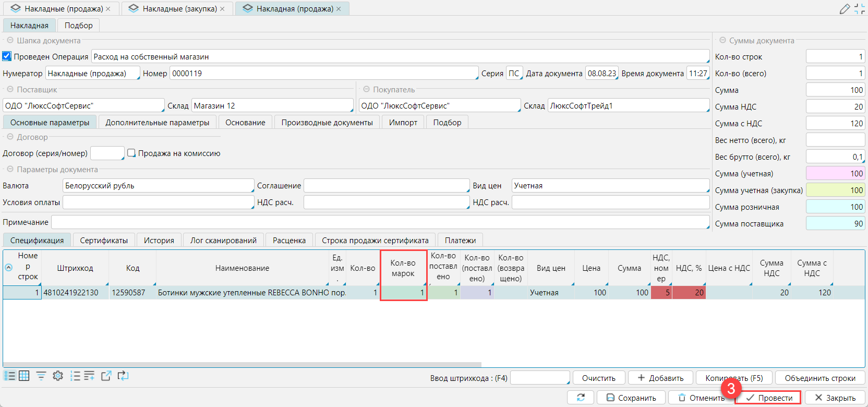Click the pencil edit icon at top right
868x407 pixels.
[845, 9]
